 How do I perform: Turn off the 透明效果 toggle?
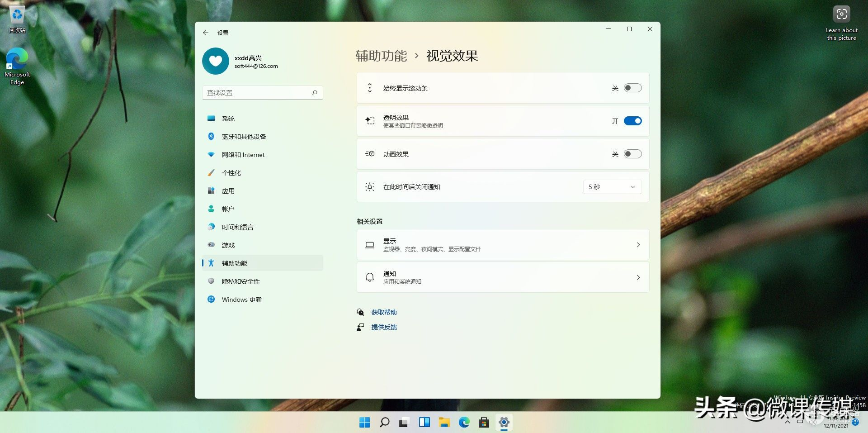[x=632, y=121]
